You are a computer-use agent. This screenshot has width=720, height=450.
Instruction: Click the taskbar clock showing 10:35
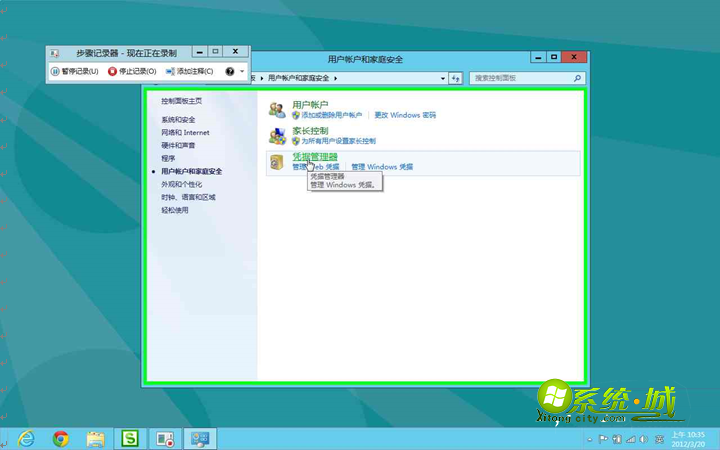(x=688, y=439)
